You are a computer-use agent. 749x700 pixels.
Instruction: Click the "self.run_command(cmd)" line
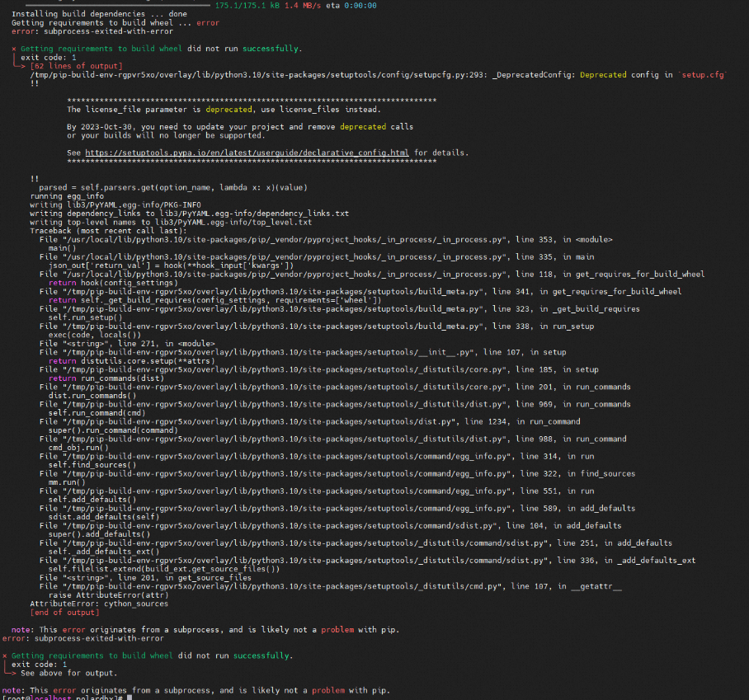[97, 413]
